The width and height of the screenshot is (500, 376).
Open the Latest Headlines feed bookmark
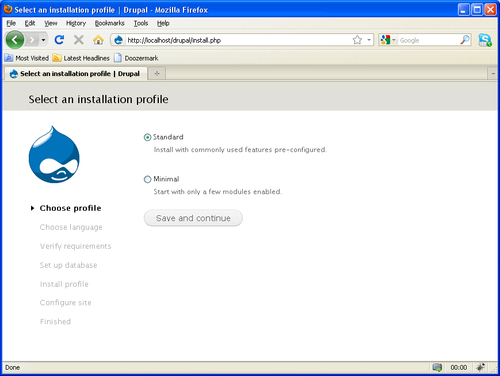[x=81, y=58]
